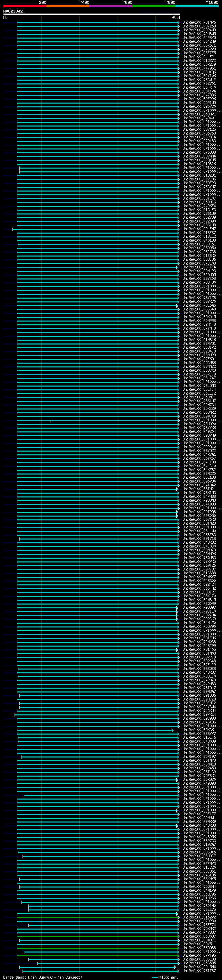Click the purple ~60% identity color bar
The width and height of the screenshot is (222, 980).
coord(111,6)
